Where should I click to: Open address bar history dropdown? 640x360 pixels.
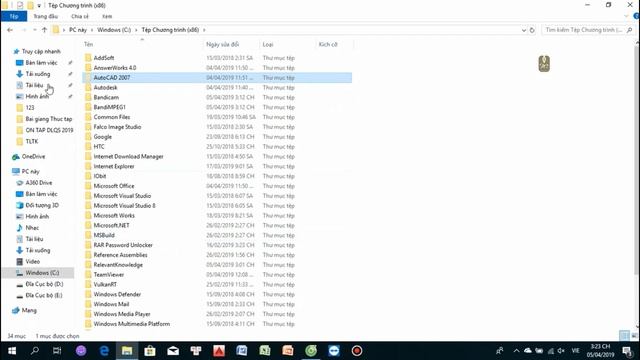(524, 30)
